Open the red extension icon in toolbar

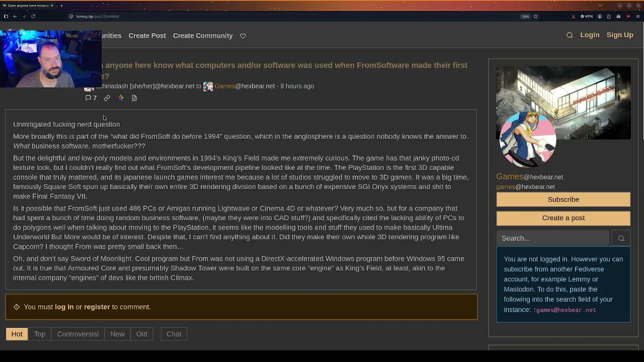point(628,16)
